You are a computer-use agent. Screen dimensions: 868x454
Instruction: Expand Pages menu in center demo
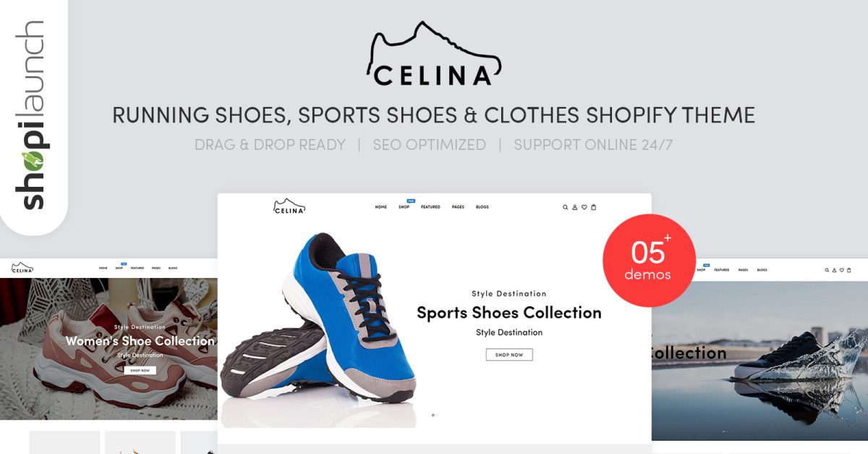click(458, 207)
